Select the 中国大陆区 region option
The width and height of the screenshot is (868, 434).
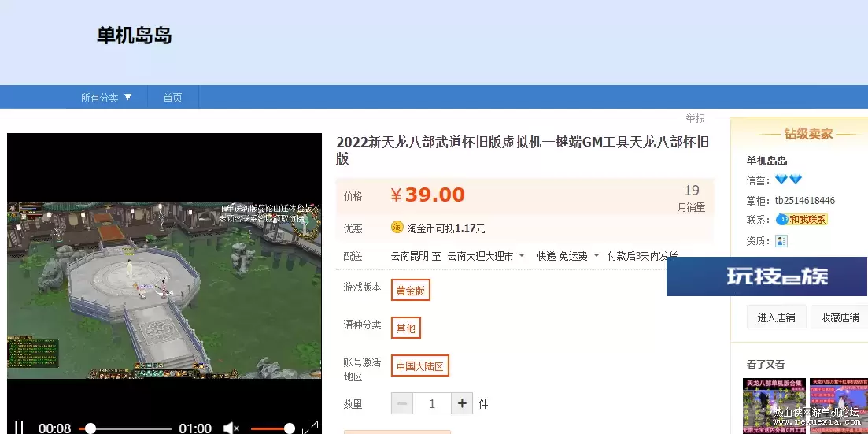420,365
